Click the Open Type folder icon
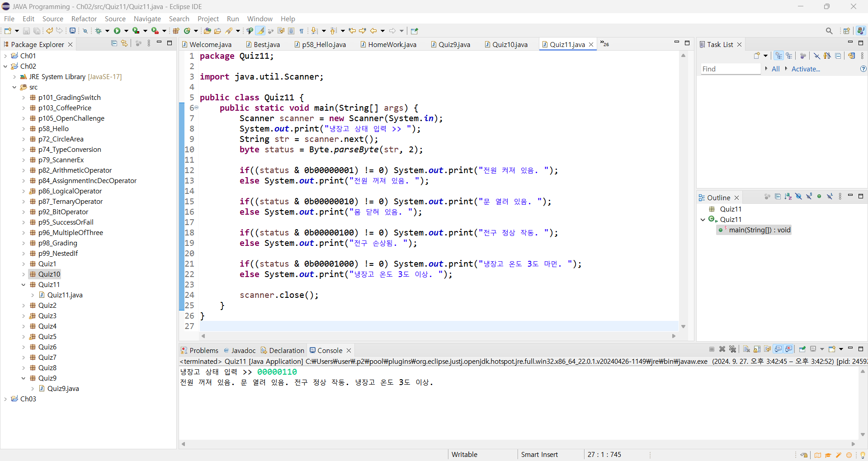This screenshot has height=461, width=868. coord(208,31)
